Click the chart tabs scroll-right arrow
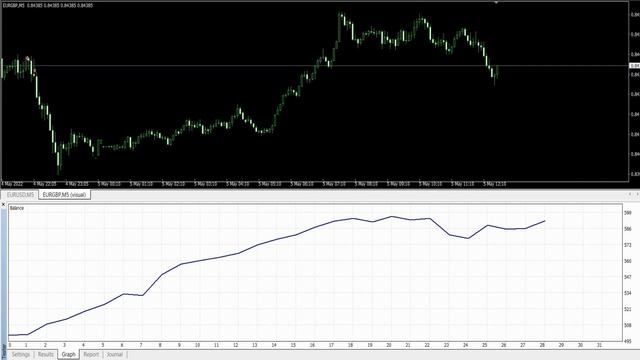 [637, 194]
